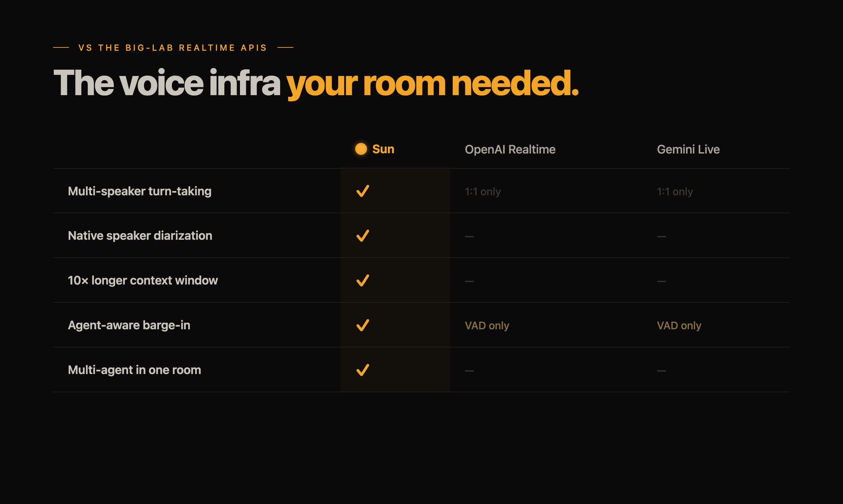The image size is (843, 504).
Task: Click the Native speaker diarization row label
Action: (140, 236)
